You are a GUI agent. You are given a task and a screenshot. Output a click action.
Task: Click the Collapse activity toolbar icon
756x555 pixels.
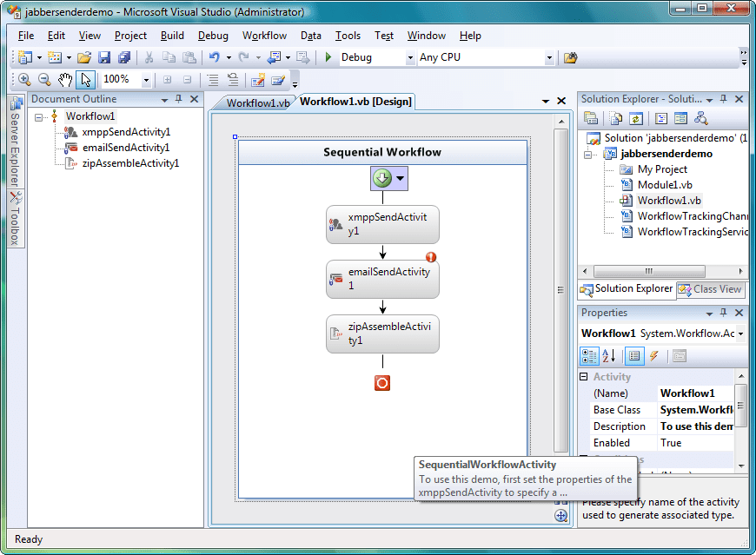(x=188, y=80)
